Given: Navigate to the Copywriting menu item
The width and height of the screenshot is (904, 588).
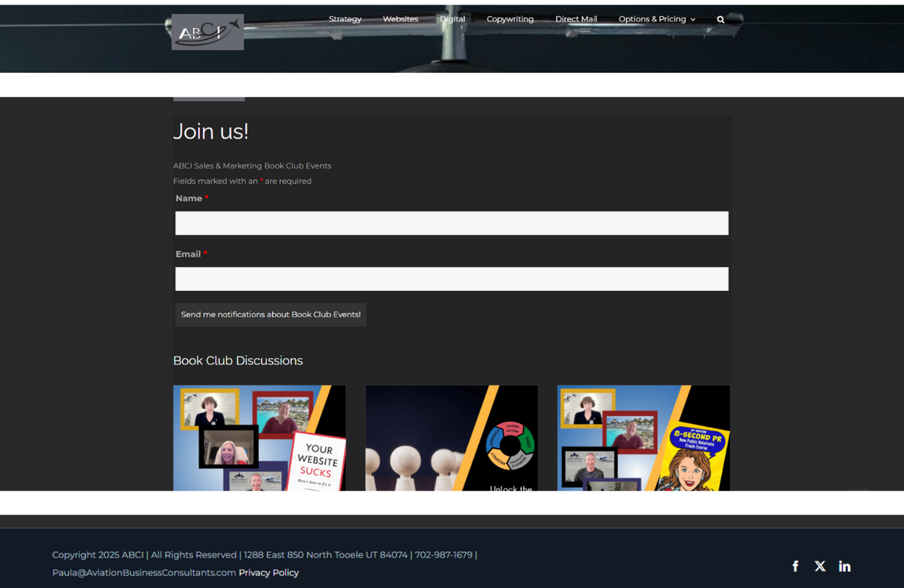Looking at the screenshot, I should coord(510,19).
